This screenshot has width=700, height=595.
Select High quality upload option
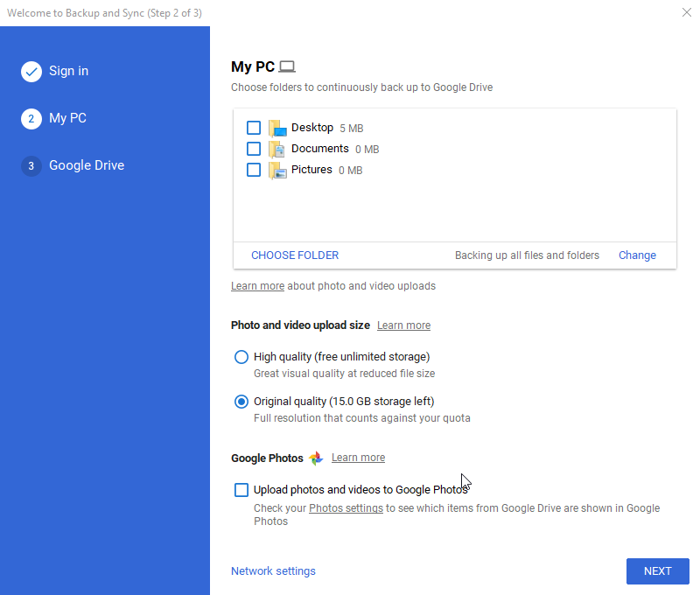(x=241, y=357)
